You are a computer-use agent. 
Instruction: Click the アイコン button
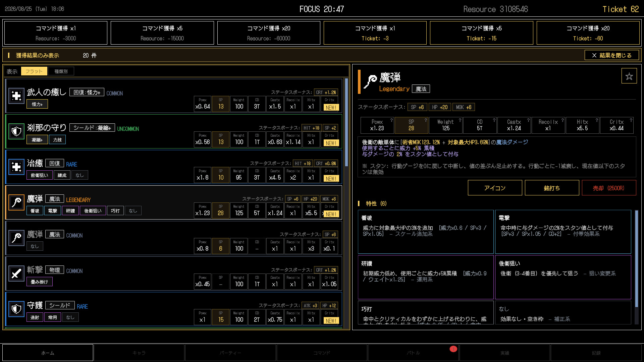495,188
